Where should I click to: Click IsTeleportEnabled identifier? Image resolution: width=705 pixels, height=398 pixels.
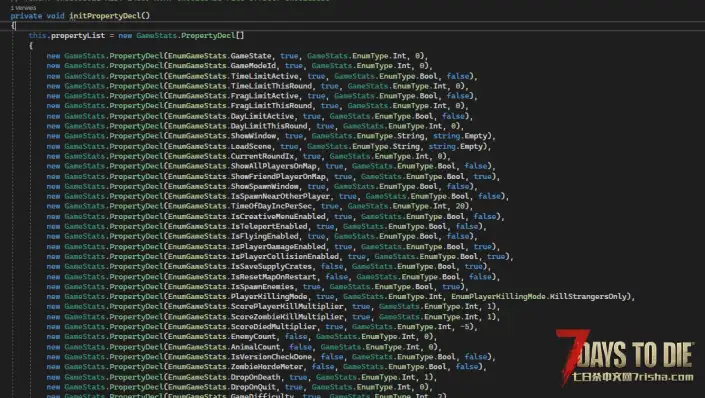coord(269,226)
